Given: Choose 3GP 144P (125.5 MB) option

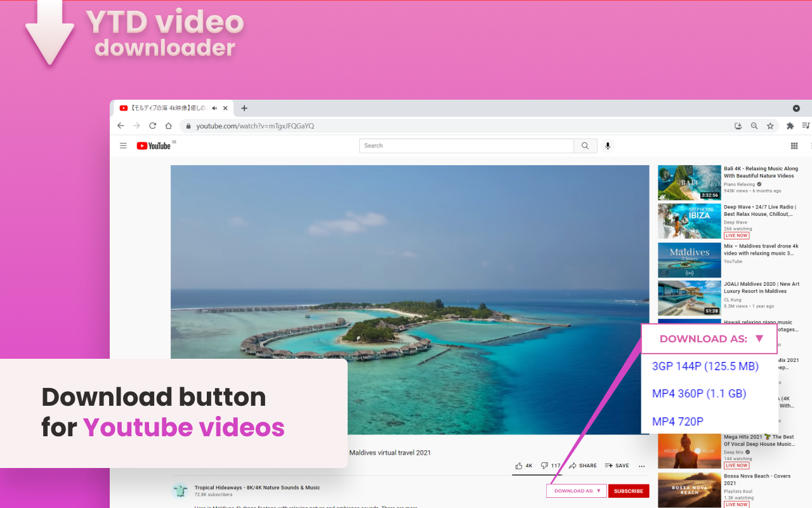Looking at the screenshot, I should click(x=705, y=366).
